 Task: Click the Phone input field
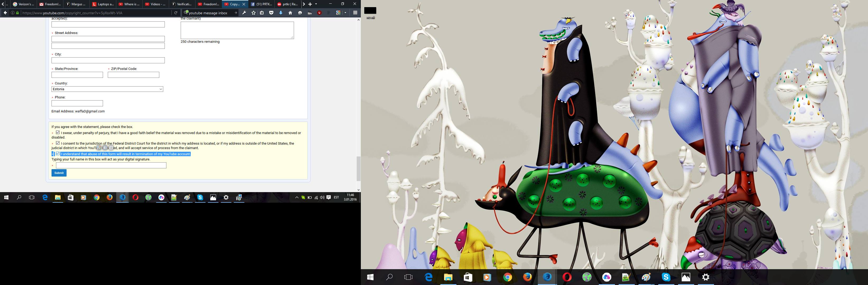[77, 103]
